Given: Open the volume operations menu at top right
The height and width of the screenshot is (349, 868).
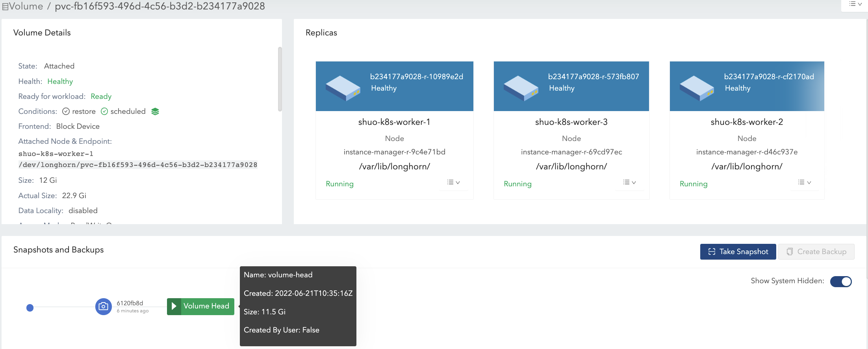Looking at the screenshot, I should click(855, 4).
